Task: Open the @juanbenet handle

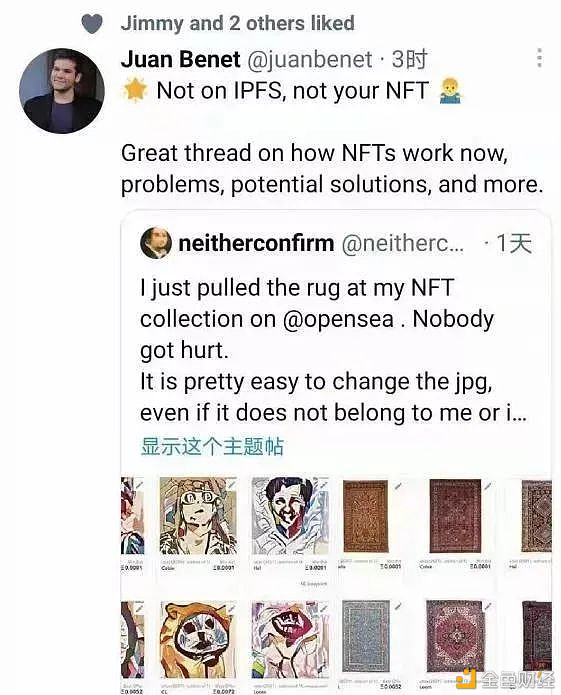Action: pyautogui.click(x=310, y=60)
